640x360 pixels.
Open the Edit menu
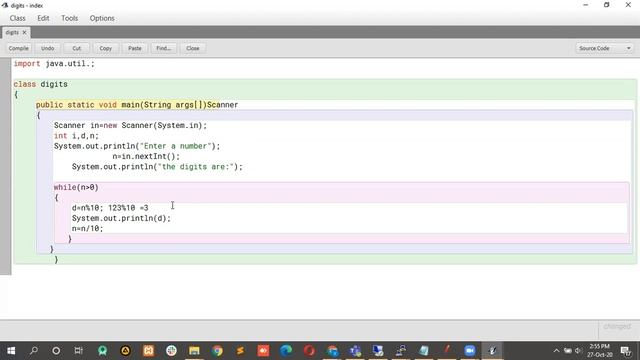click(x=43, y=18)
